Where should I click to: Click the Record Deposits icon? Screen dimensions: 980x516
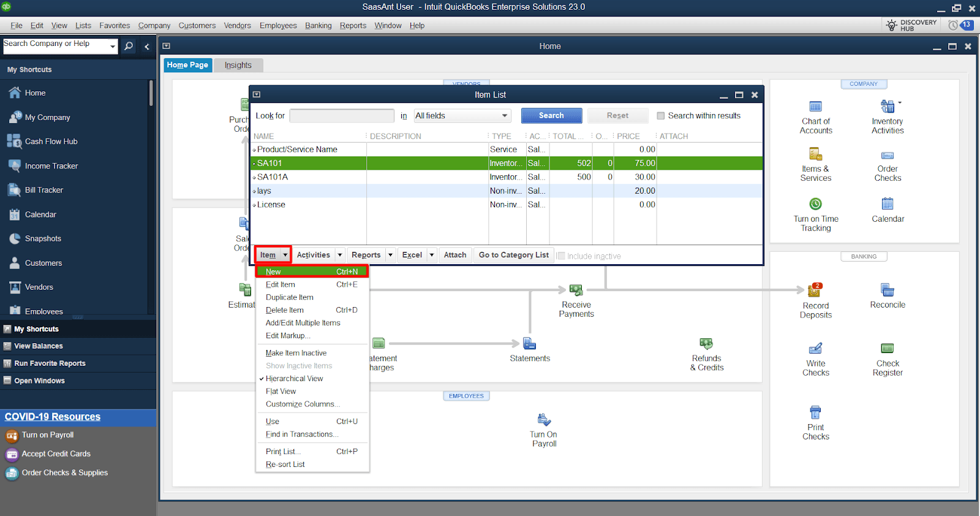tap(815, 290)
